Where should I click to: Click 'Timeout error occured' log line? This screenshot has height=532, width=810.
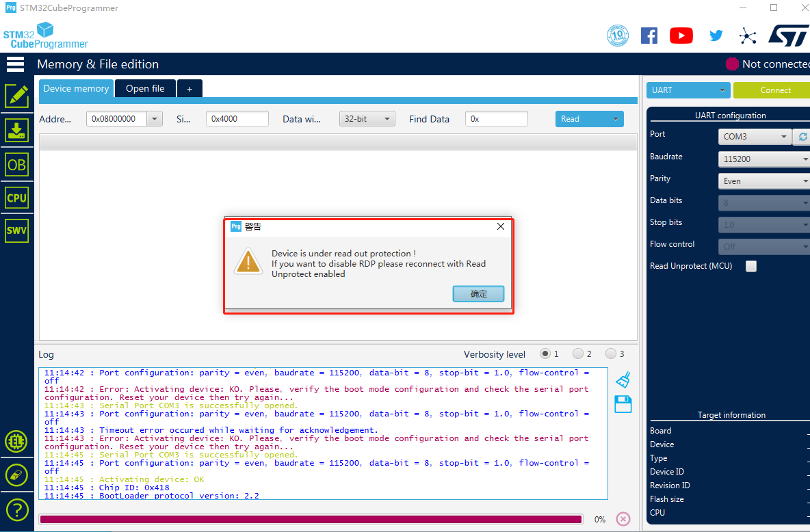pos(211,430)
